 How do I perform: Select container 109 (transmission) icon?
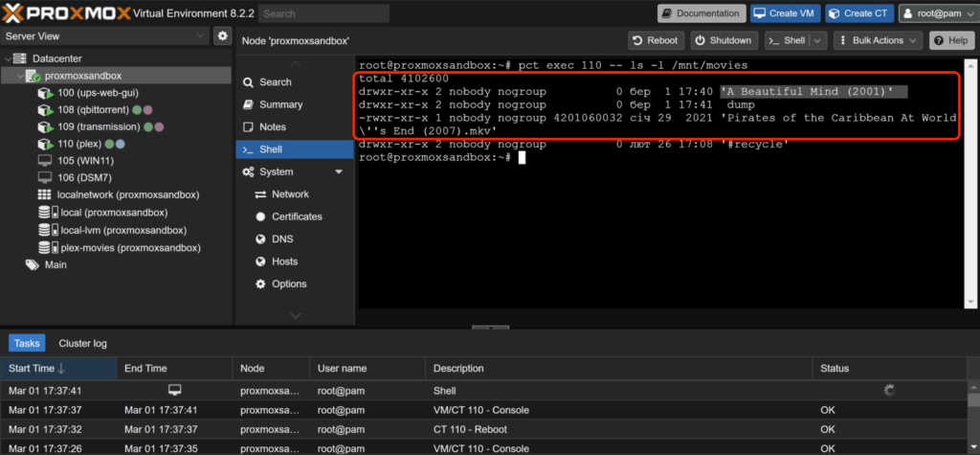tap(44, 127)
